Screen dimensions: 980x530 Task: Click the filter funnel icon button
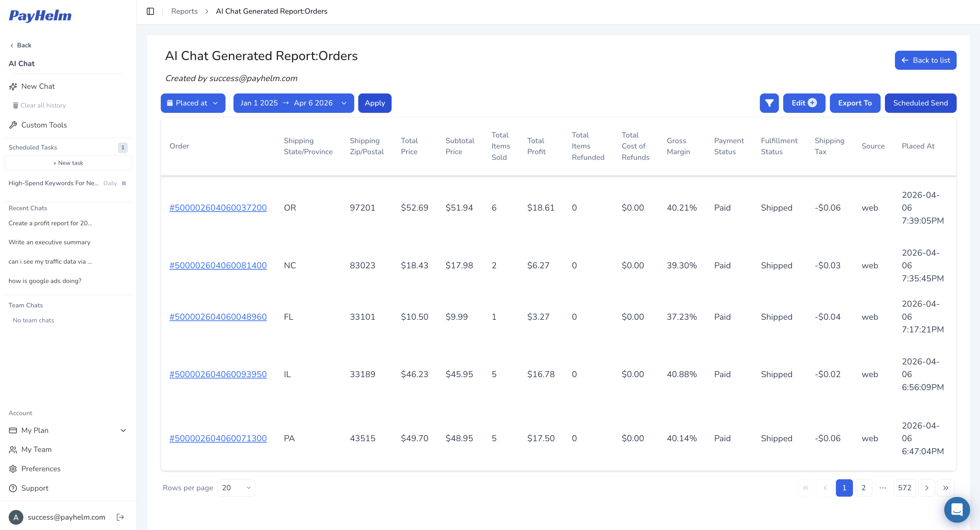click(769, 103)
